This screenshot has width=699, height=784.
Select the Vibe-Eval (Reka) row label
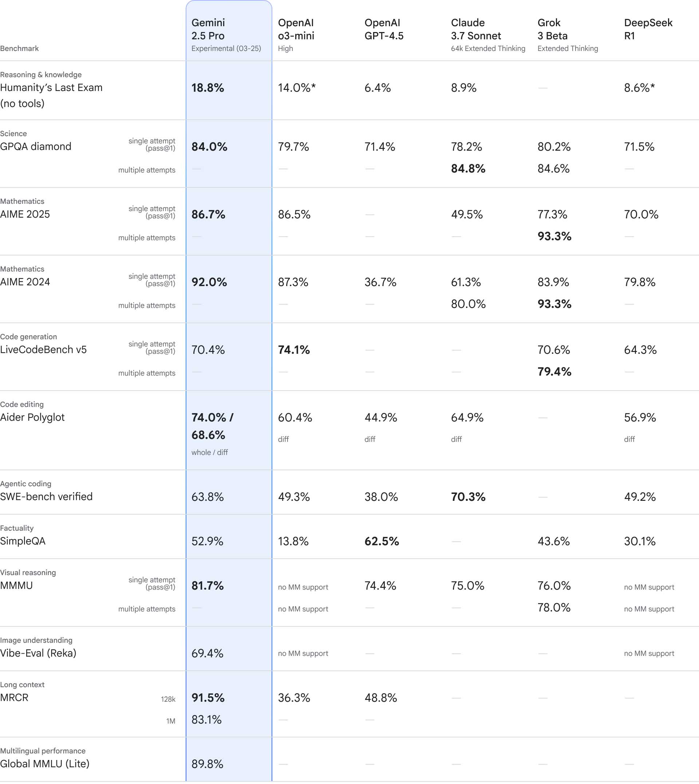38,653
